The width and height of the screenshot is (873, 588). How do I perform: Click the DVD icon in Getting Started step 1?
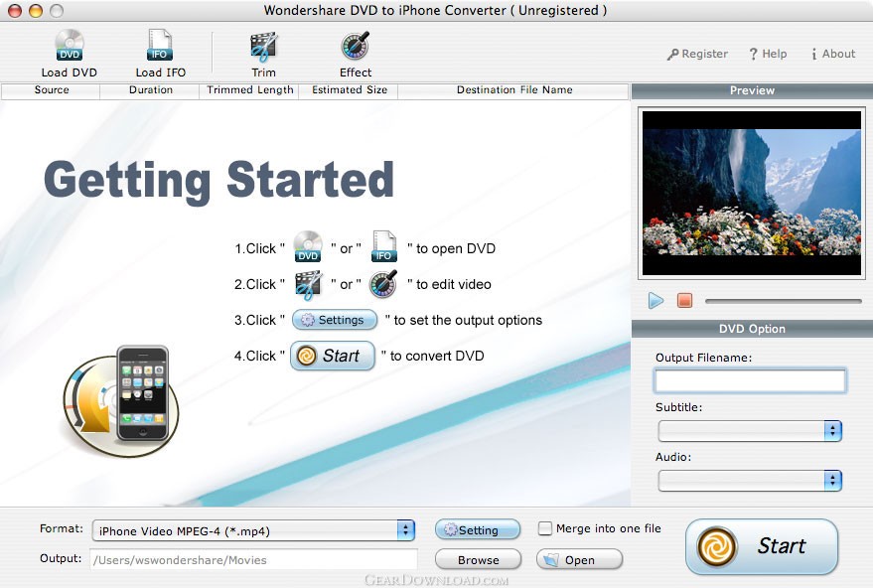[308, 246]
